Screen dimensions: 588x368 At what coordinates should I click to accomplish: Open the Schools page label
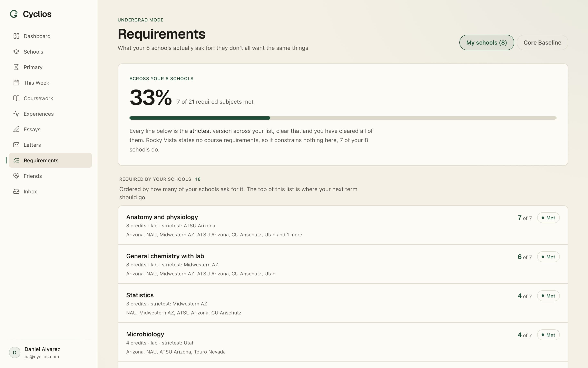coord(33,52)
